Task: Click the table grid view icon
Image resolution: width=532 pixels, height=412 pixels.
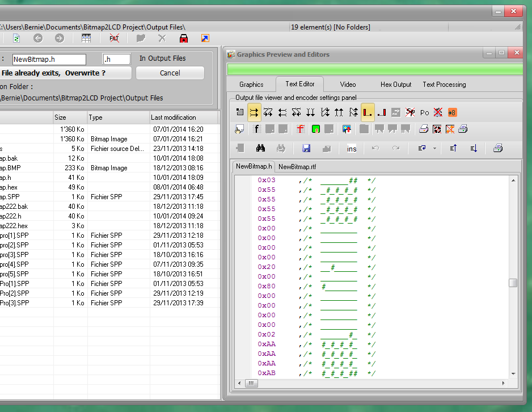Action: (x=86, y=39)
